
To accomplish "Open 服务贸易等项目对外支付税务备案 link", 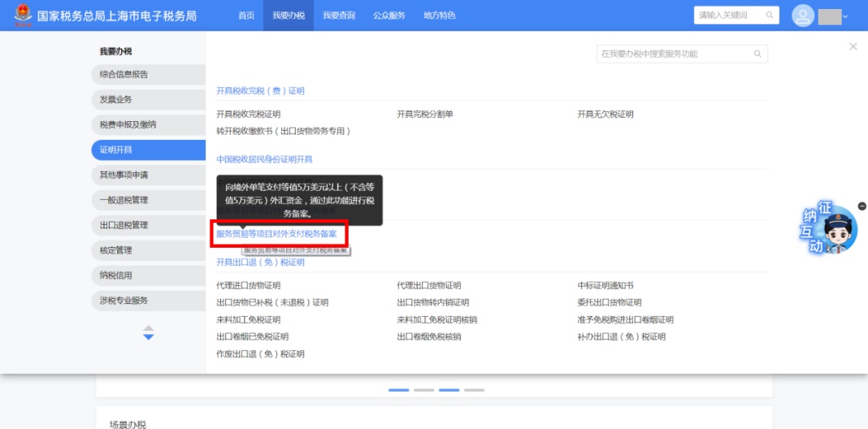I will (276, 234).
